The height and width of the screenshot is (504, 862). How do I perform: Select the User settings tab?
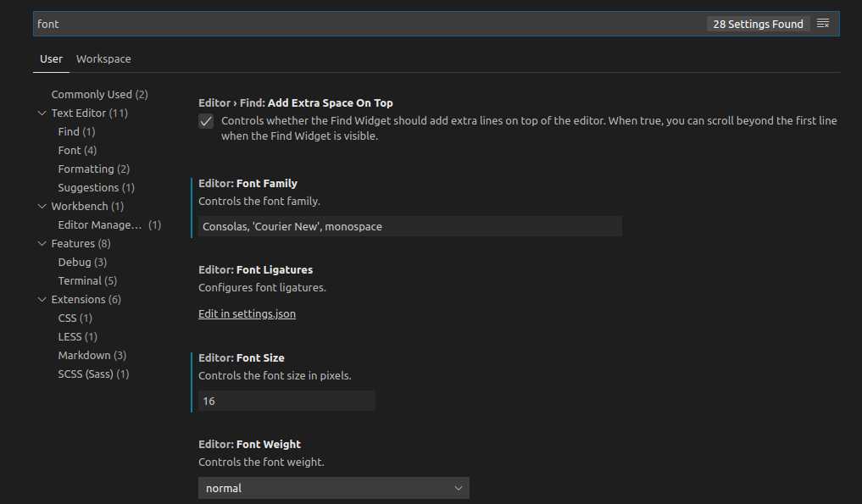coord(51,58)
